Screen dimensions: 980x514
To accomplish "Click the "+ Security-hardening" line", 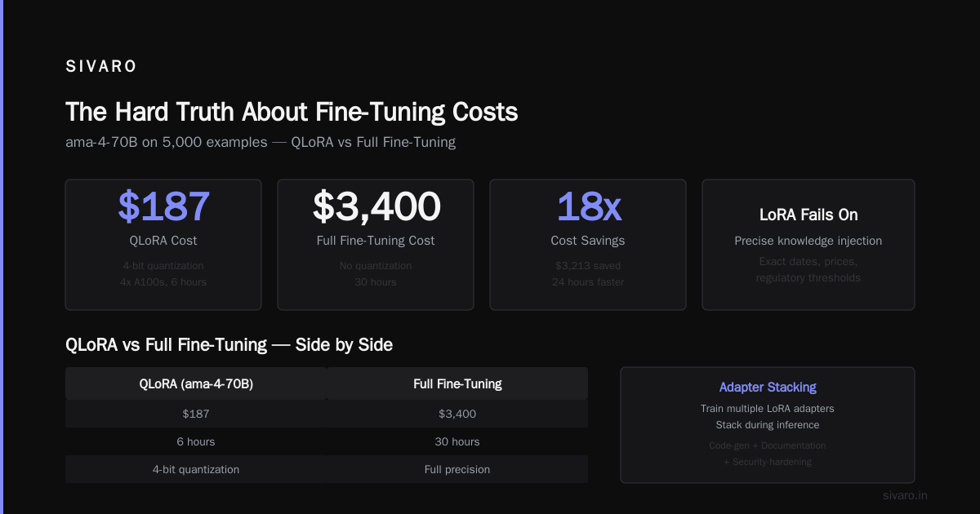I will coord(768,462).
